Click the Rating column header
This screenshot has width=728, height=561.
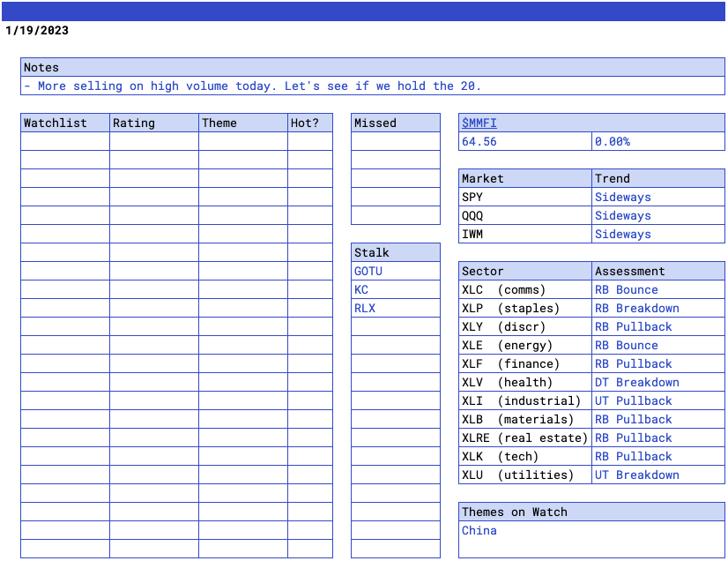[x=154, y=123]
